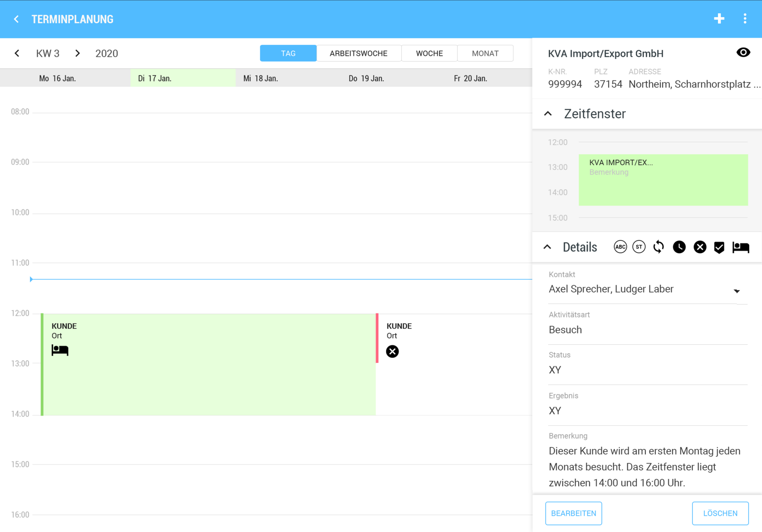The width and height of the screenshot is (762, 532).
Task: Click the overnight bed icon in Details header
Action: tap(741, 247)
